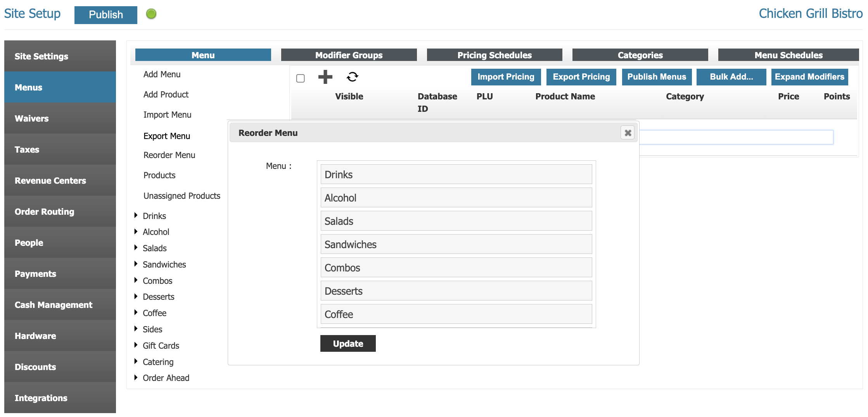Screen dimensions: 868x417
Task: Click the Expand Modifiers button
Action: (809, 77)
